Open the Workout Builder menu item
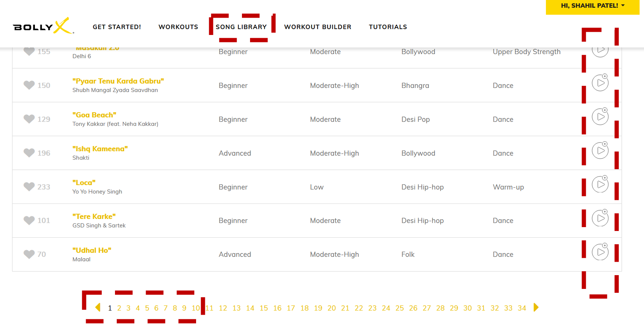This screenshot has width=644, height=326. click(x=318, y=27)
